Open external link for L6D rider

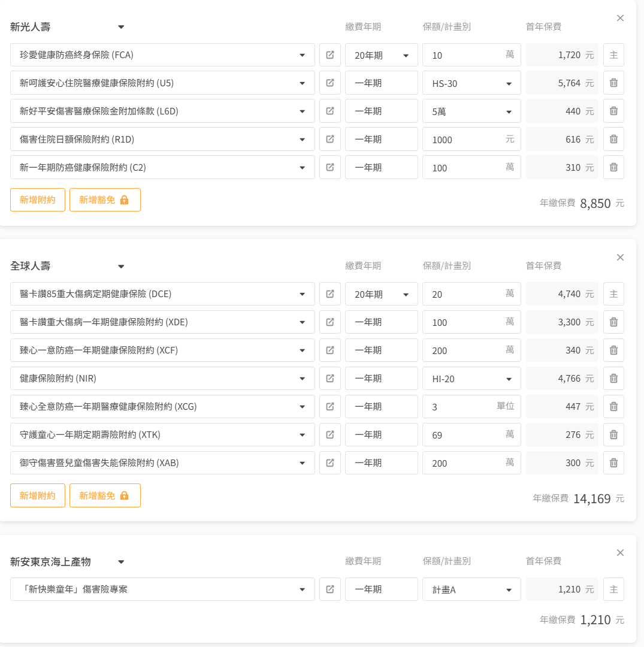point(330,111)
